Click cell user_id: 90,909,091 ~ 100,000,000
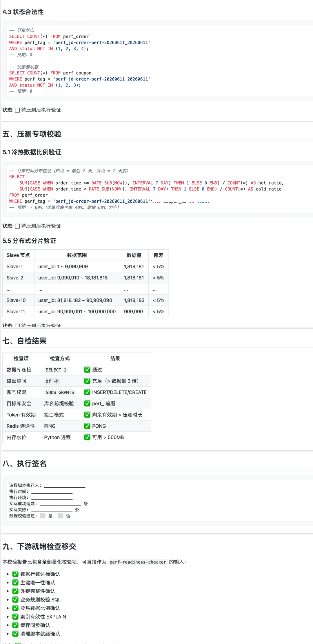Screen dimensions: 313x644 [77, 312]
